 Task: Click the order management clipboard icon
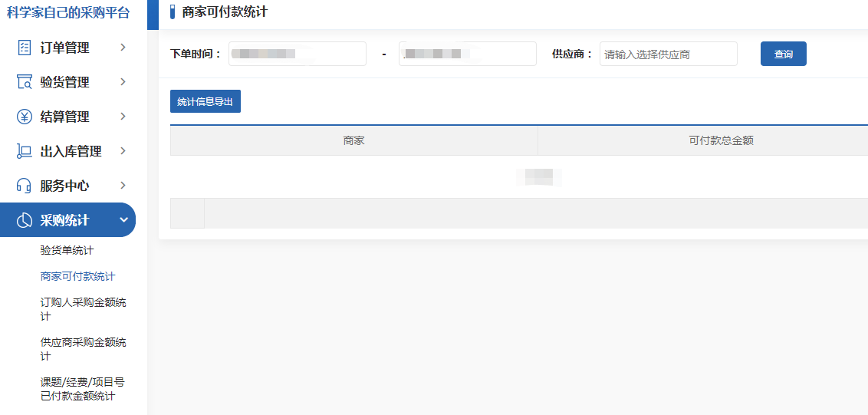pos(25,48)
